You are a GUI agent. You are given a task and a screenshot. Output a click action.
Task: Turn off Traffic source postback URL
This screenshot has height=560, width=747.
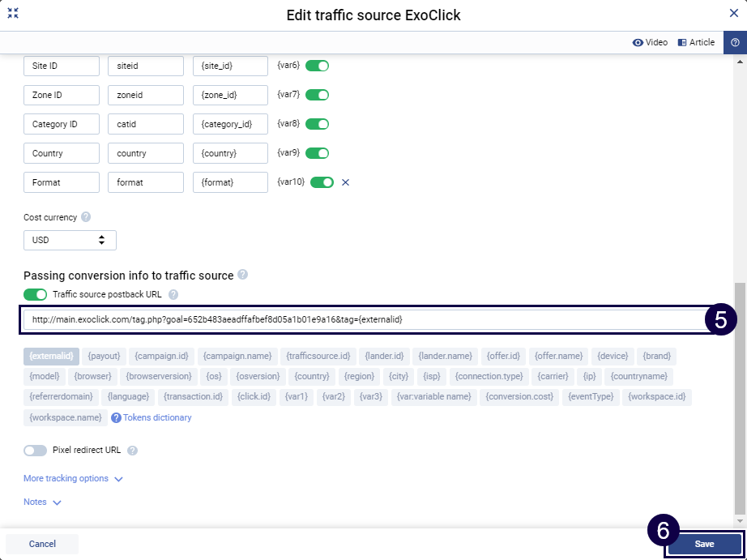[x=33, y=294]
